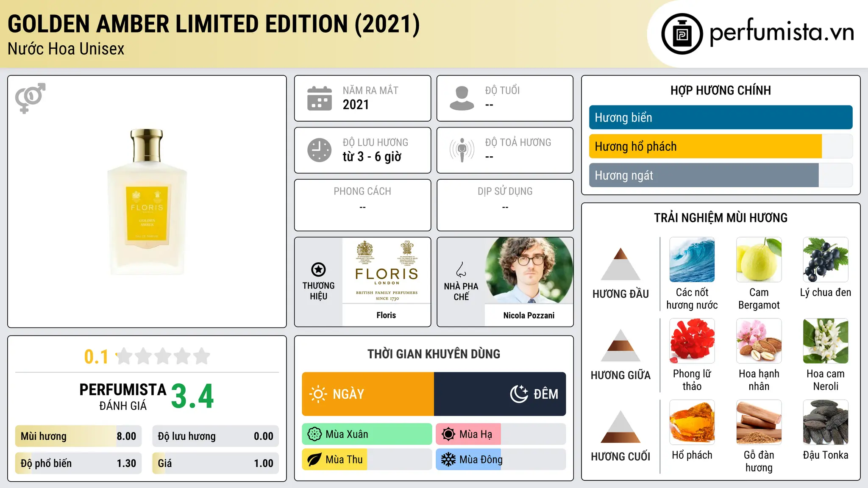Click the Mùi hương score bar
The height and width of the screenshot is (488, 868).
click(x=78, y=436)
